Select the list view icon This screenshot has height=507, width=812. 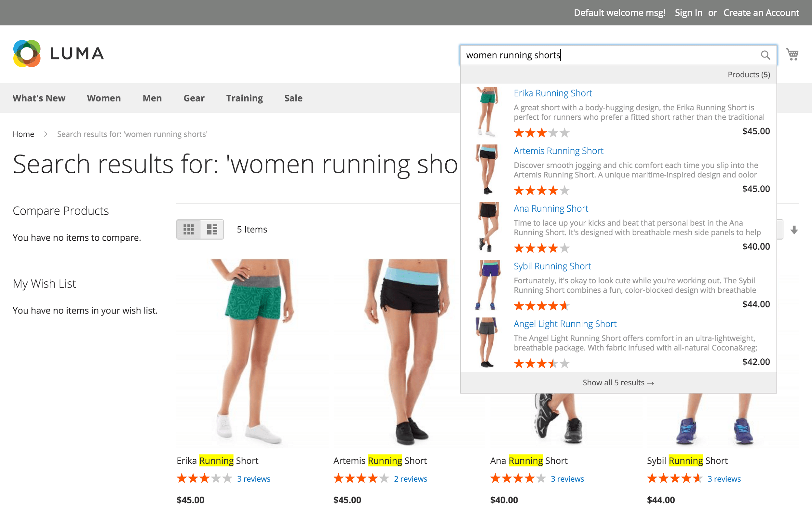[212, 229]
